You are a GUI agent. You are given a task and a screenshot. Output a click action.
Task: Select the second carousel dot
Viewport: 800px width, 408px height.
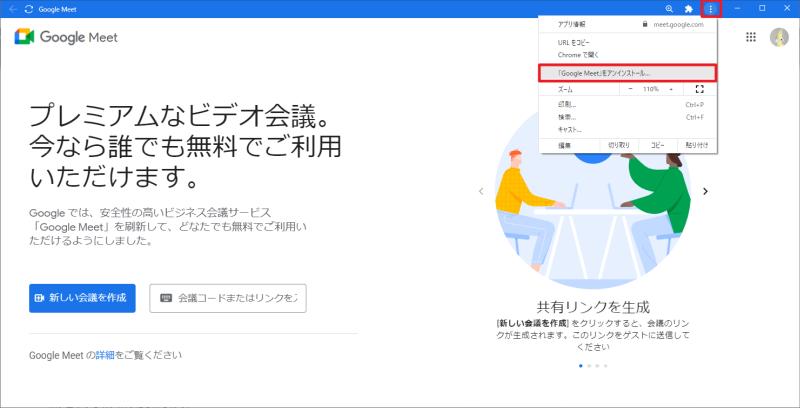point(589,366)
